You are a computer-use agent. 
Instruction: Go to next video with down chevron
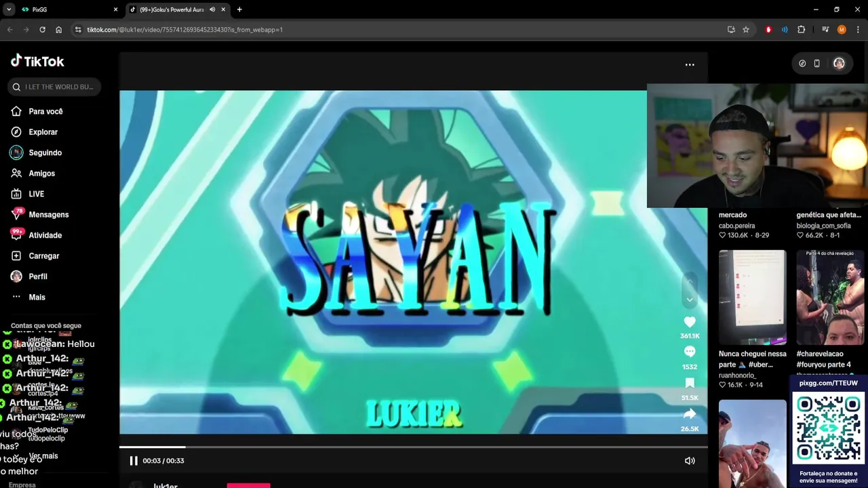point(690,300)
